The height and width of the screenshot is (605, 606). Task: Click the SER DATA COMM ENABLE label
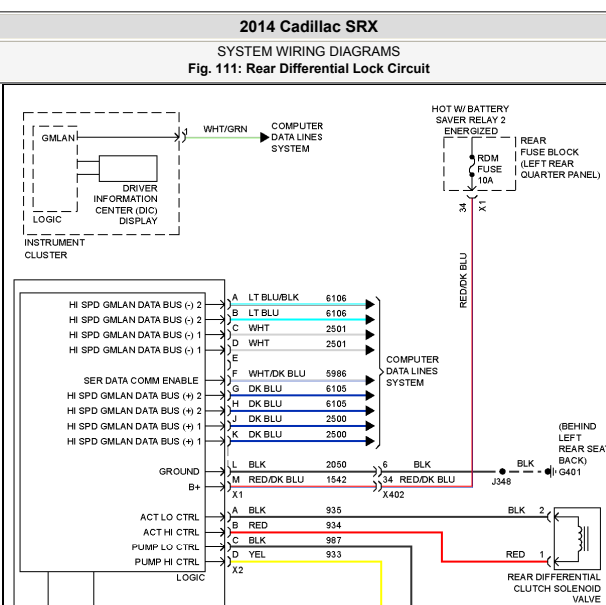(141, 380)
